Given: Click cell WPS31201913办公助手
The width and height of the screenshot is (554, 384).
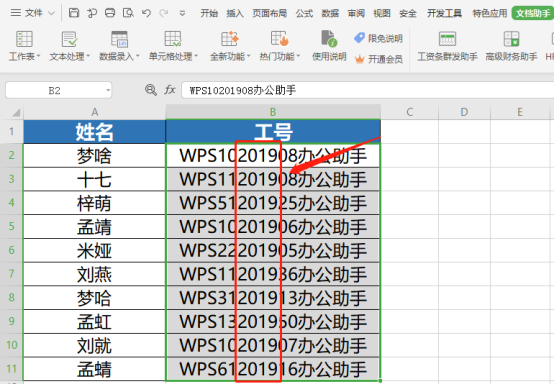Looking at the screenshot, I should (x=273, y=298).
